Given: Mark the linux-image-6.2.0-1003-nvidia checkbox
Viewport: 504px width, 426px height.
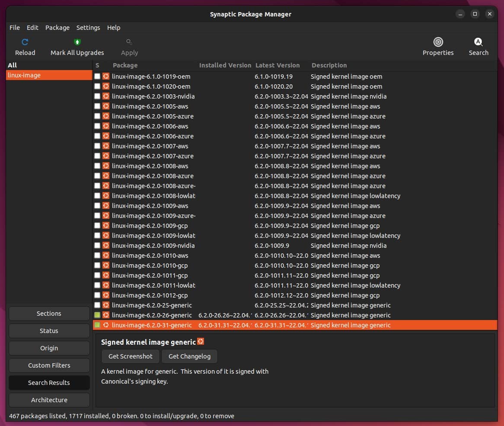Looking at the screenshot, I should 97,96.
